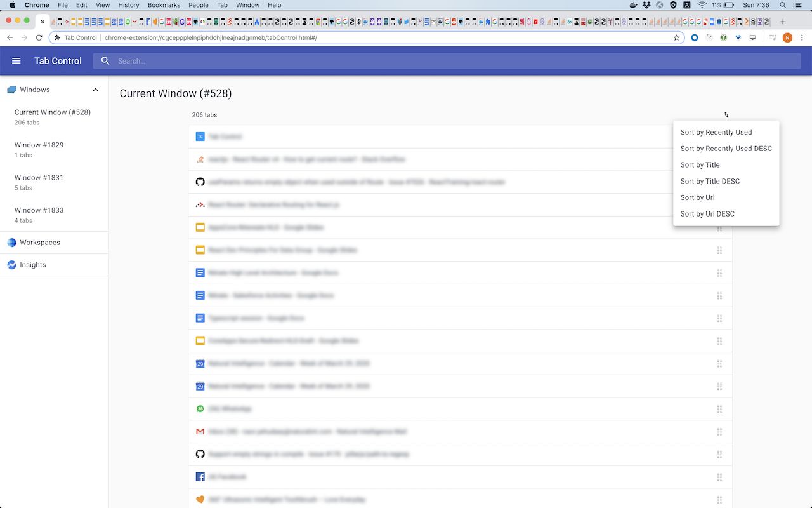The image size is (812, 508).
Task: Click drag handle of Typescript session row
Action: tap(719, 318)
